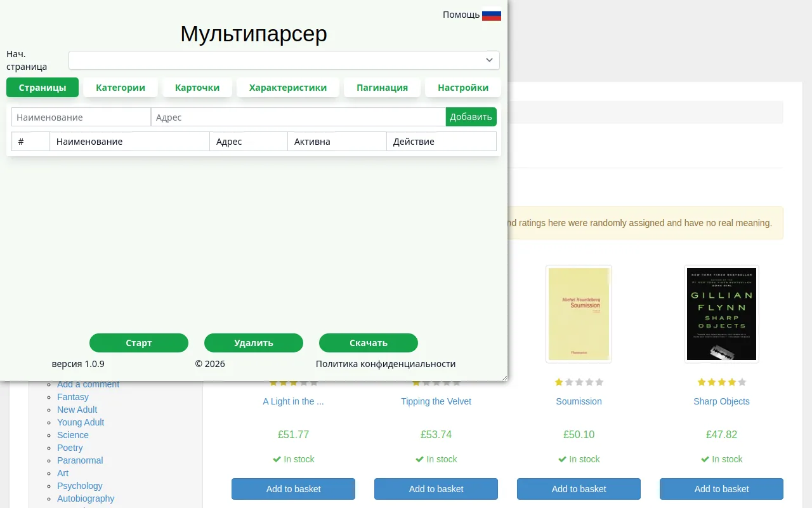Open the Young Adult category link
The height and width of the screenshot is (508, 812).
point(81,422)
